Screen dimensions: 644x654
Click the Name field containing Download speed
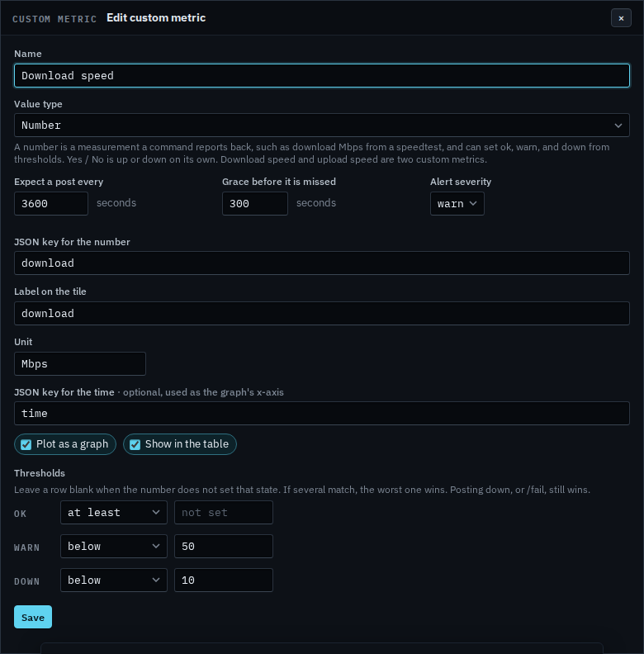321,75
